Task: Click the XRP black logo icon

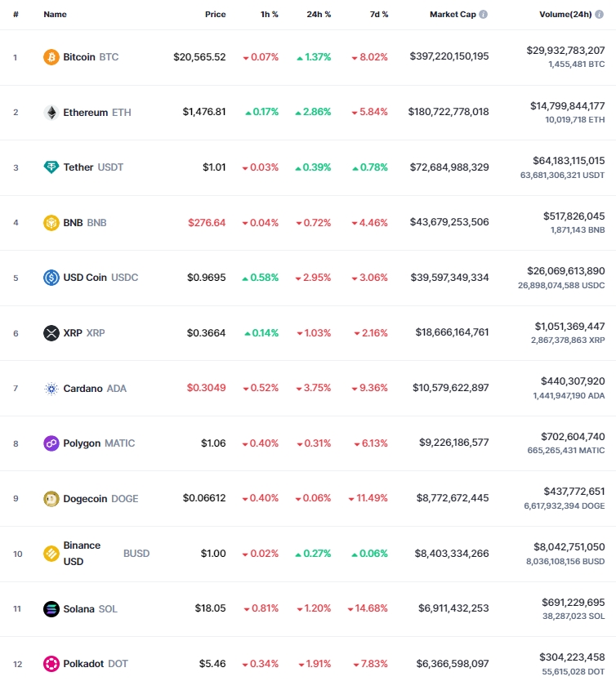Action: (x=51, y=333)
